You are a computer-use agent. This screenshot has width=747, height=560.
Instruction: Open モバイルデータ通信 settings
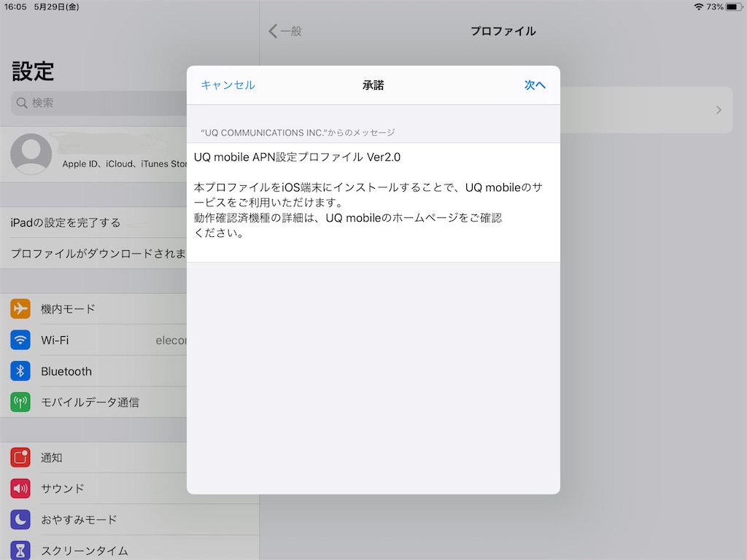[x=93, y=402]
